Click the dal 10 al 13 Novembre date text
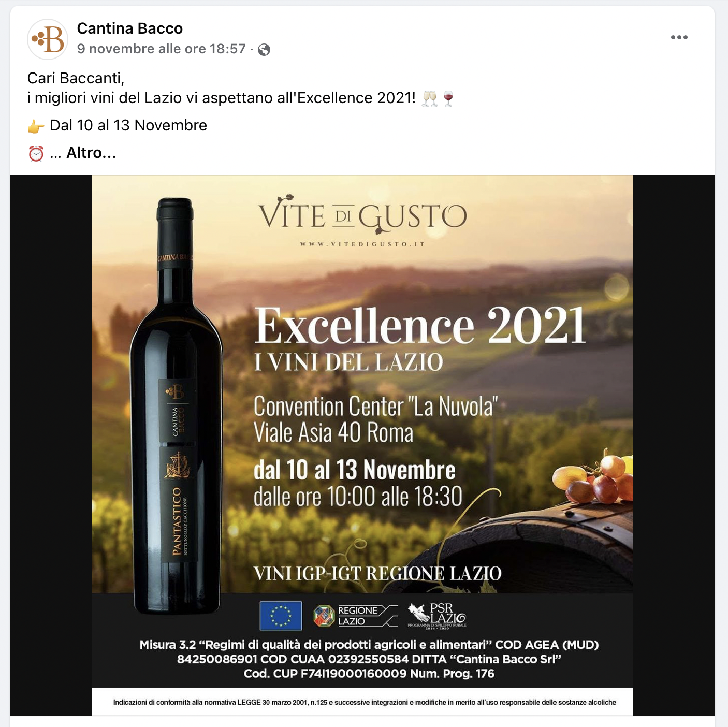 (x=355, y=470)
